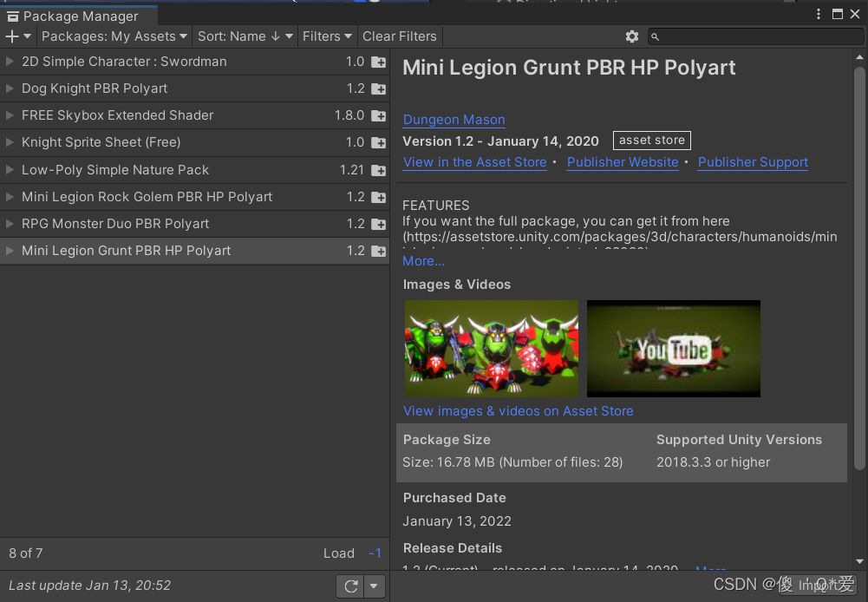Open the YouTube video thumbnail
The width and height of the screenshot is (868, 602).
click(673, 349)
